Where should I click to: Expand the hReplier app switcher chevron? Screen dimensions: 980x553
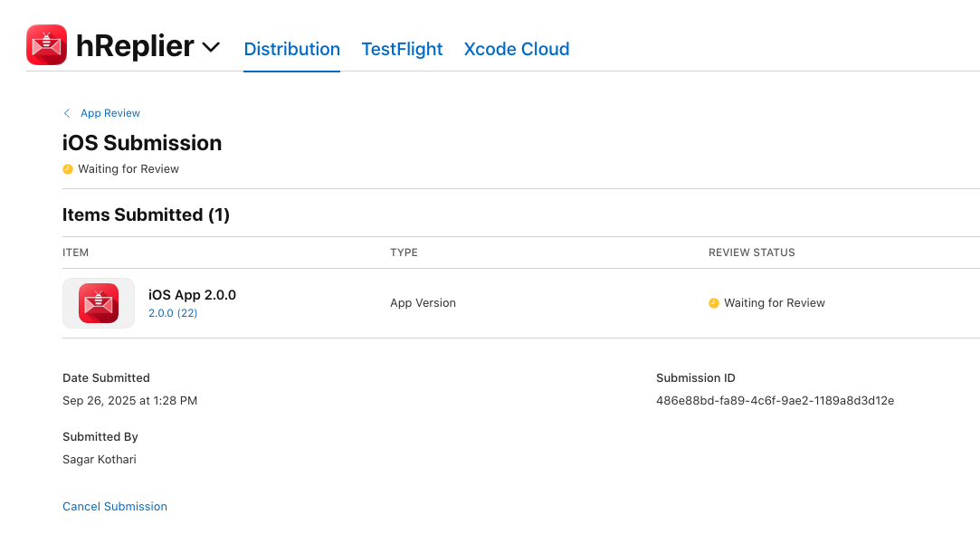(211, 47)
